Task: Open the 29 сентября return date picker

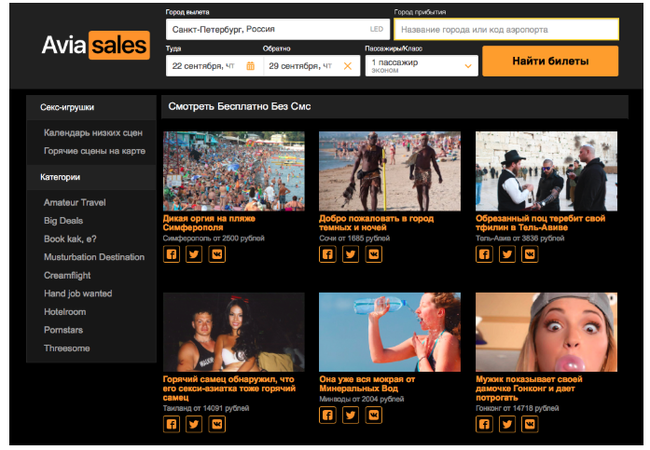Action: coord(300,66)
